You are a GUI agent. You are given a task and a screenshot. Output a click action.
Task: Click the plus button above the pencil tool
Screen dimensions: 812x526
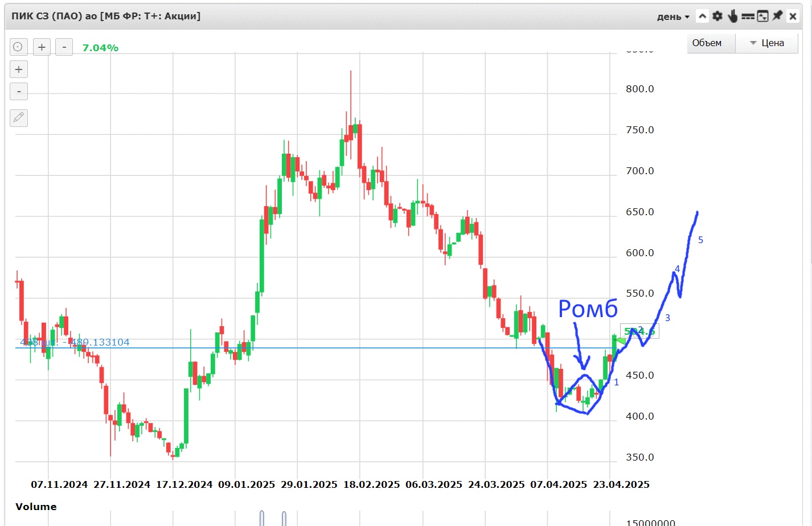(x=19, y=69)
